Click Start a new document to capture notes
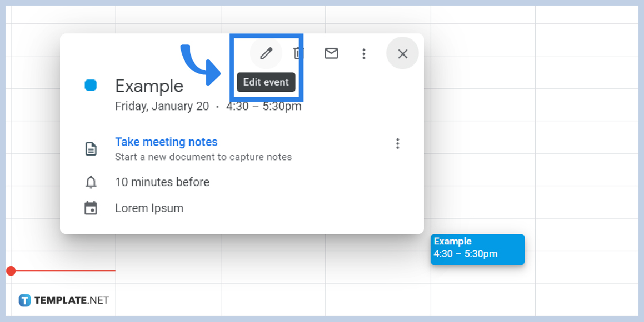644x322 pixels. 204,157
